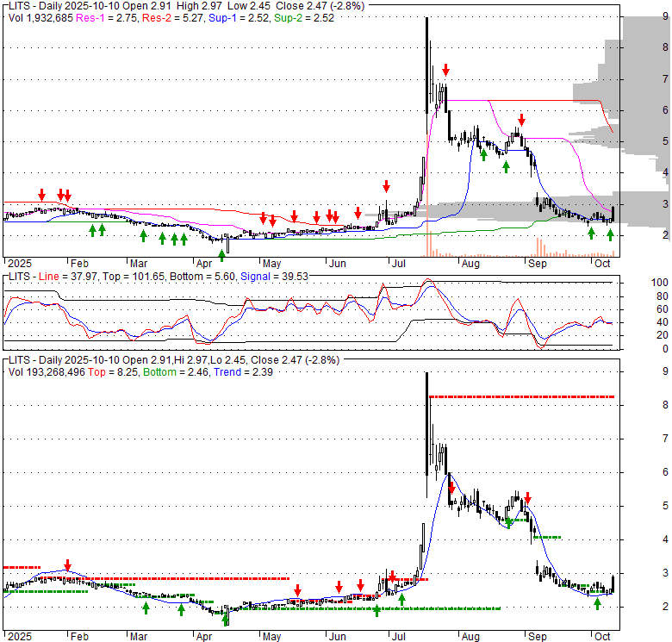Click the green buy arrow at the April low in the top price chart
This screenshot has height=642, width=672.
pyautogui.click(x=221, y=256)
